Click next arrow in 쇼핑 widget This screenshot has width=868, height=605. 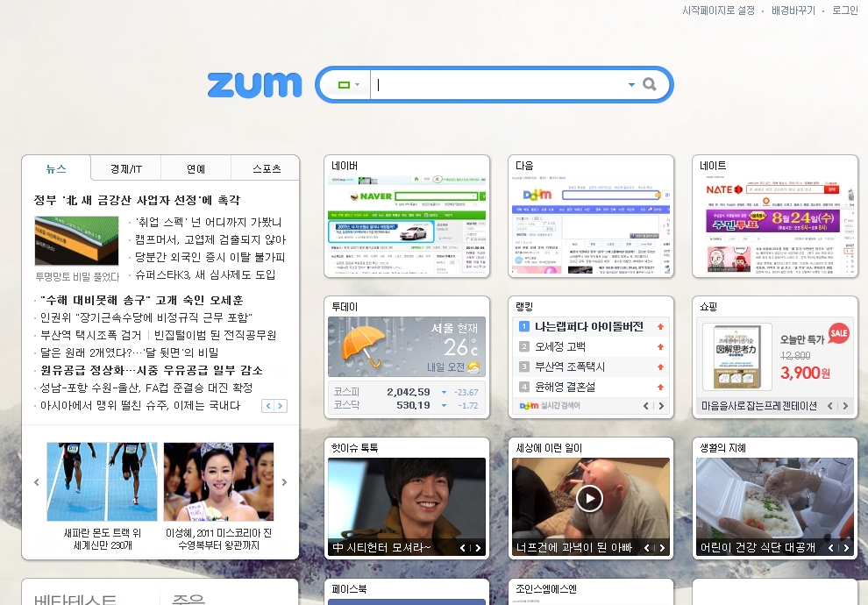[845, 406]
